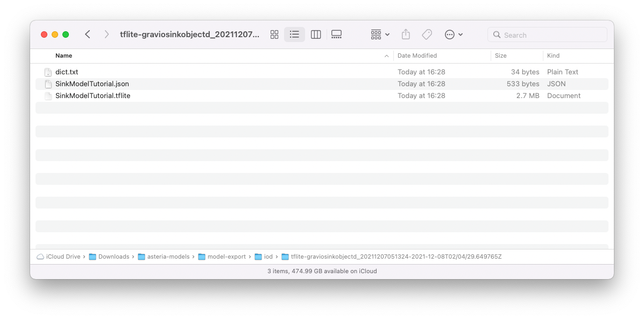Navigate to Downloads via the path bar
The image size is (644, 319).
tap(115, 256)
